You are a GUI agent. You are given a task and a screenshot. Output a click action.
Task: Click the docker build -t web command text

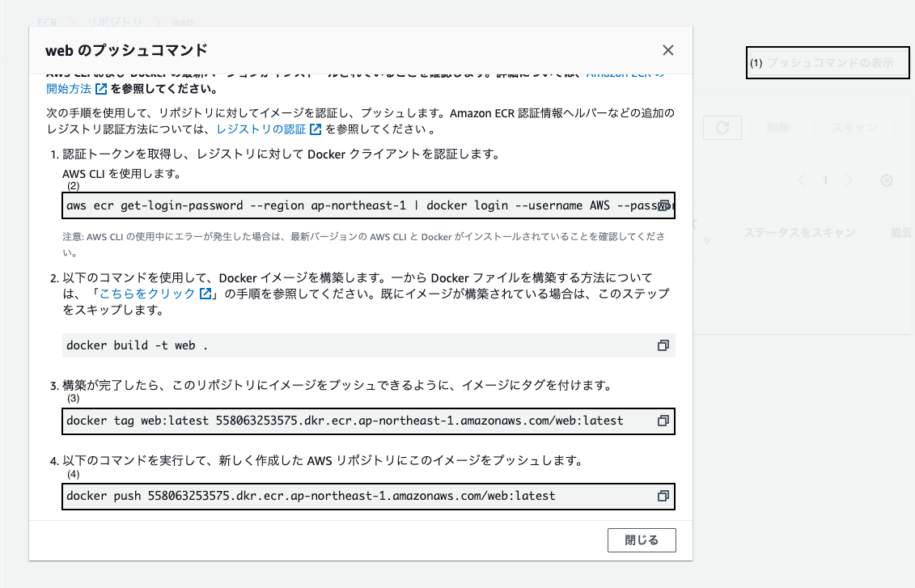click(x=138, y=345)
